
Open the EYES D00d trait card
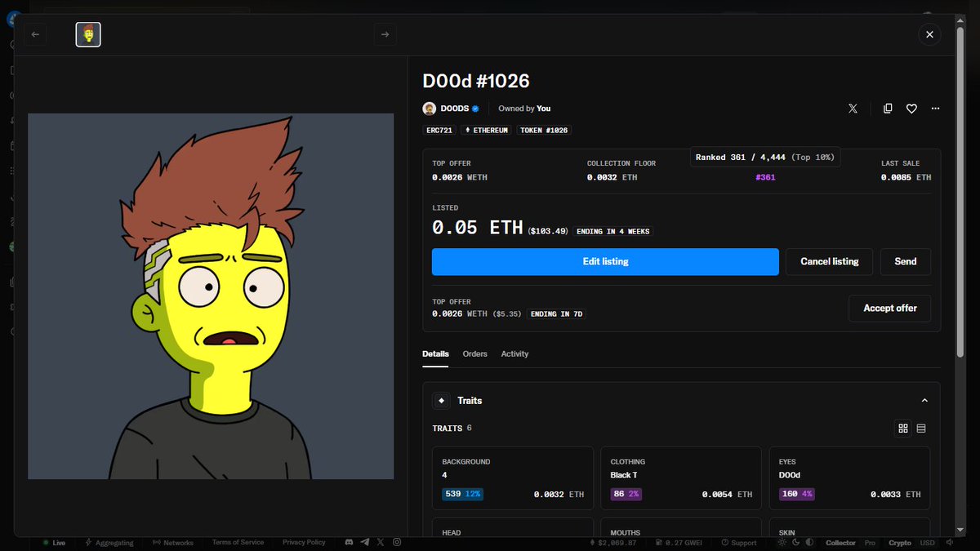(x=849, y=478)
